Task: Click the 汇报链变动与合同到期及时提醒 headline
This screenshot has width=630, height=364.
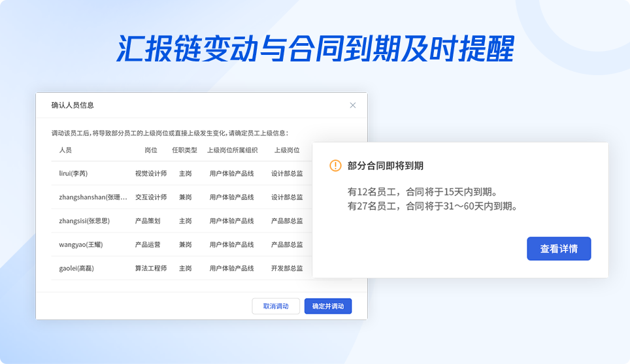Action: point(316,49)
